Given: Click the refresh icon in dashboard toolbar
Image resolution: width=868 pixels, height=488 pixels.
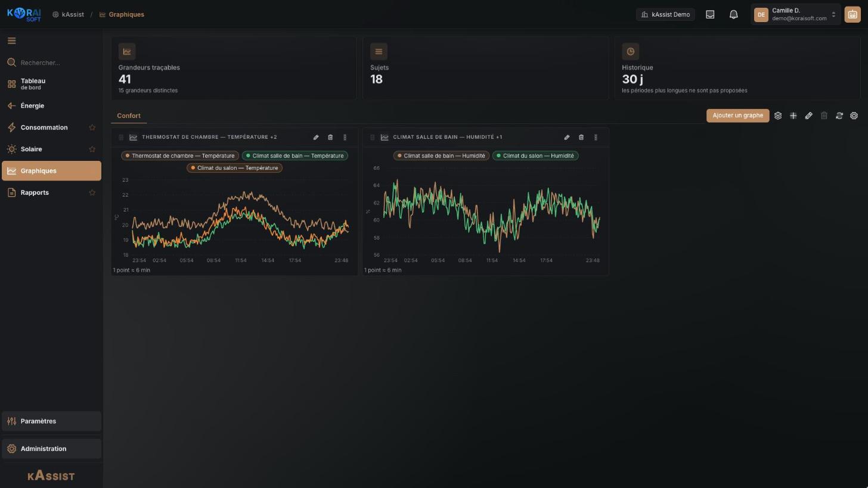Looking at the screenshot, I should [x=839, y=116].
